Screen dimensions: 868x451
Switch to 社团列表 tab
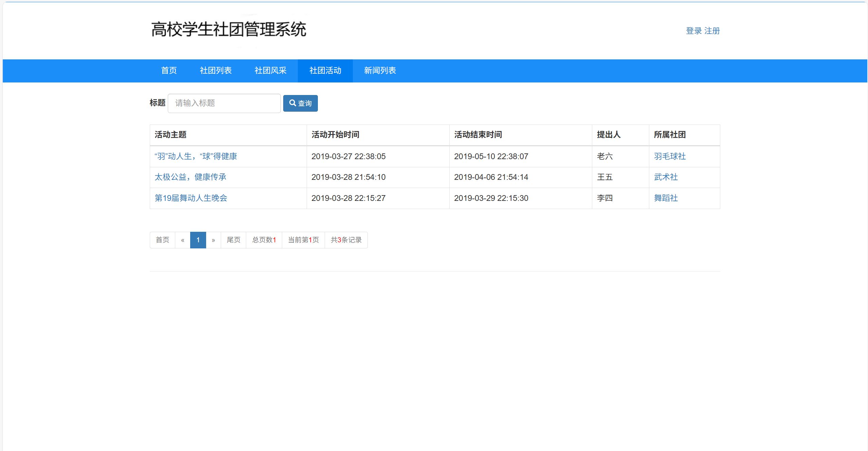pos(216,71)
